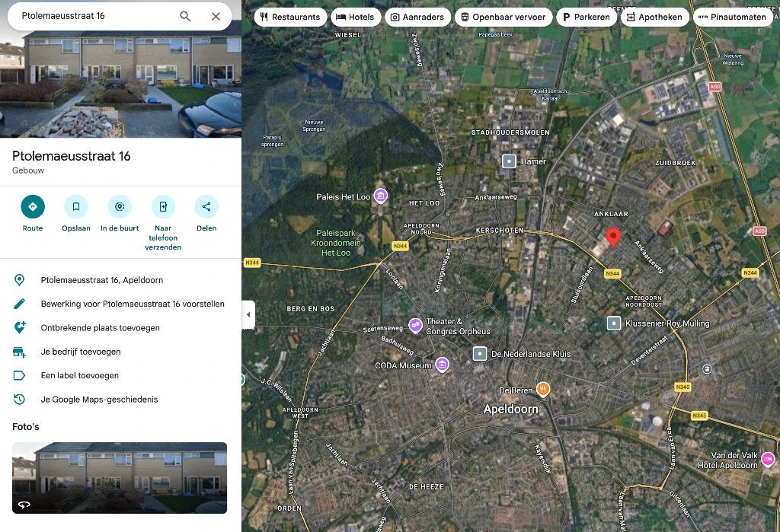Click the add missing place pin icon
The height and width of the screenshot is (532, 780).
(19, 328)
